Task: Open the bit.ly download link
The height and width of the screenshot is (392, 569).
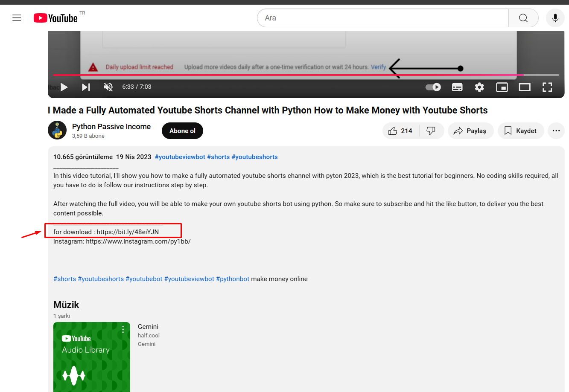Action: click(x=128, y=232)
